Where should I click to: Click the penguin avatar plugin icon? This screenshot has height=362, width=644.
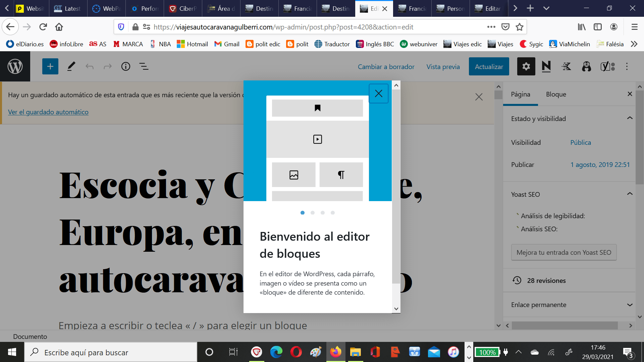click(586, 66)
